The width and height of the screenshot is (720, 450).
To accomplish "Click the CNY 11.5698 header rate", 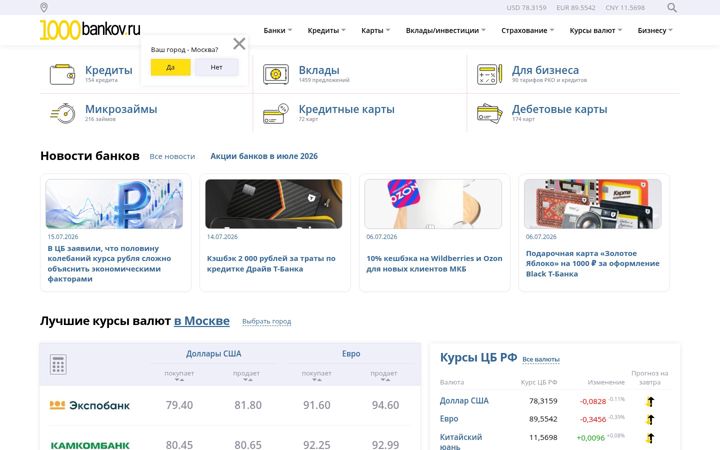I will click(625, 8).
